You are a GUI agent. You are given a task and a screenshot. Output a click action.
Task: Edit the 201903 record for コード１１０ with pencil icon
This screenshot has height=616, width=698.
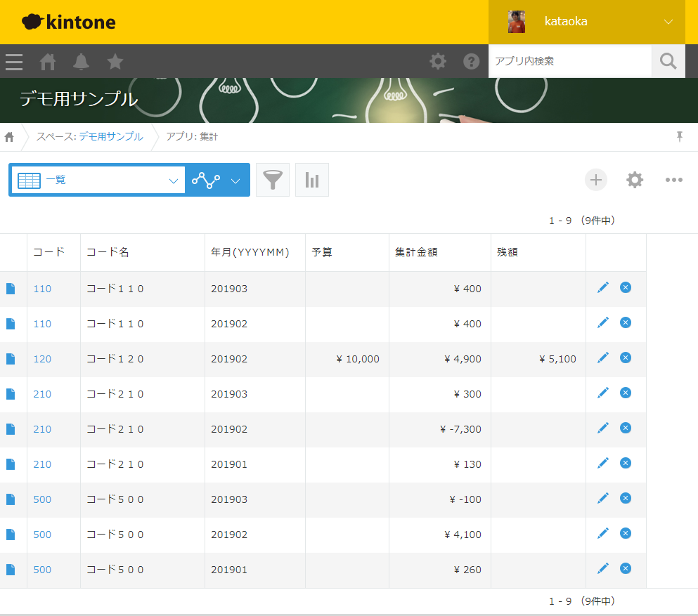click(x=602, y=287)
